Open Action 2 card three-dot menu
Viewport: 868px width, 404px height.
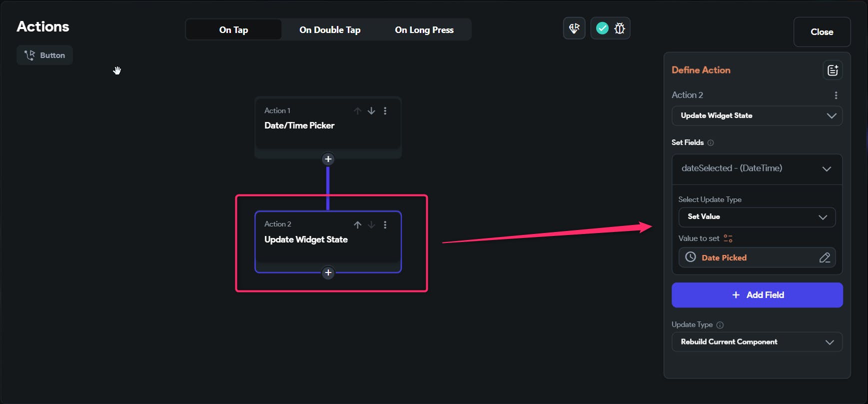[x=385, y=225]
